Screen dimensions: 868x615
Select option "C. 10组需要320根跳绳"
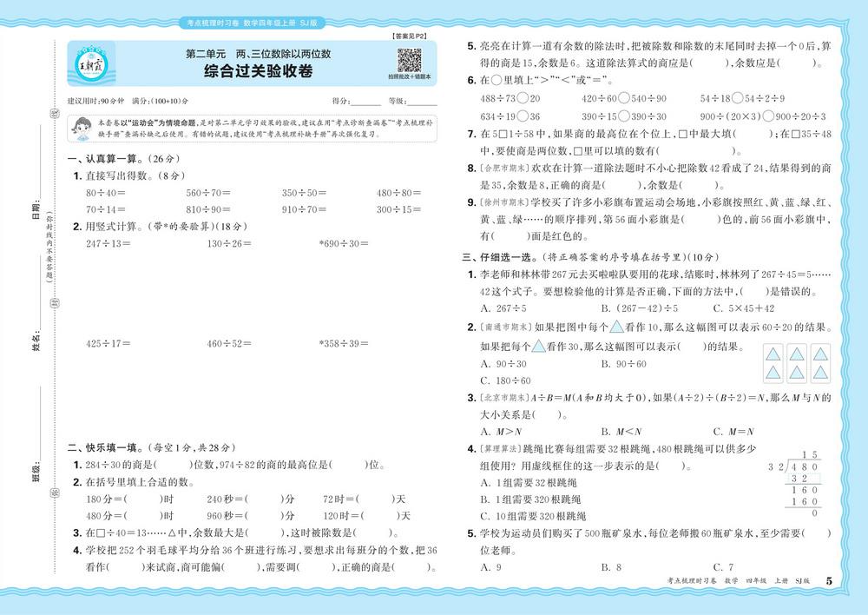(533, 516)
